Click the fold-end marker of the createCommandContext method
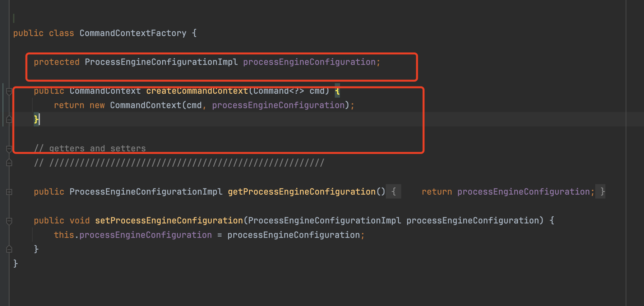The height and width of the screenshot is (306, 644). [x=9, y=120]
